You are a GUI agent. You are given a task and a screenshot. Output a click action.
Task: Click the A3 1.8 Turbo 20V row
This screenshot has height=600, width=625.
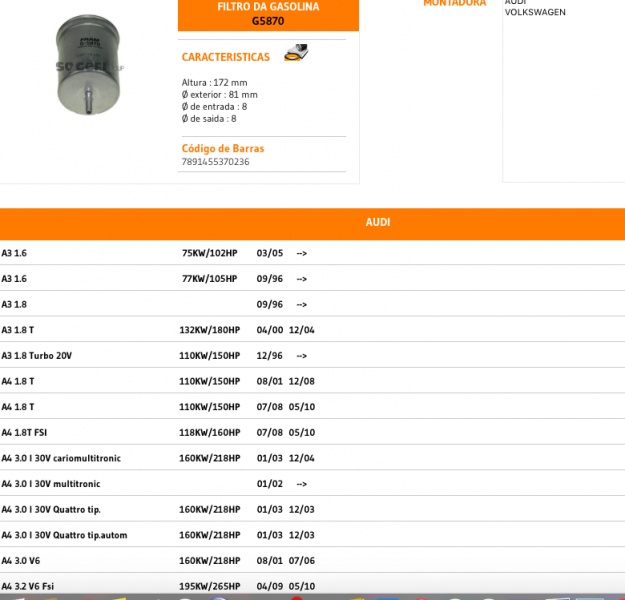[x=312, y=356]
